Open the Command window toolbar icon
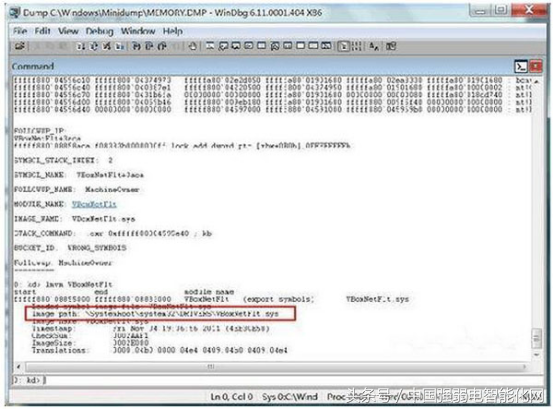Image resolution: width=554 pixels, height=409 pixels. (x=210, y=46)
